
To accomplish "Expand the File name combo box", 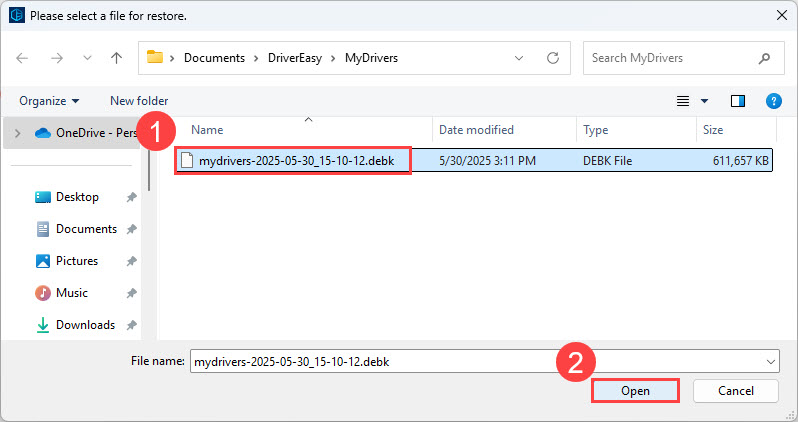I will click(x=770, y=361).
